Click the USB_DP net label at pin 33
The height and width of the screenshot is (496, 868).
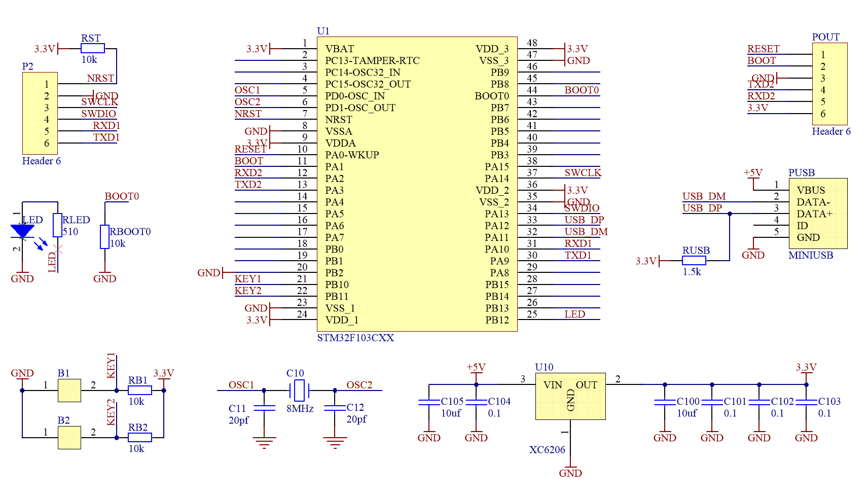(x=584, y=220)
